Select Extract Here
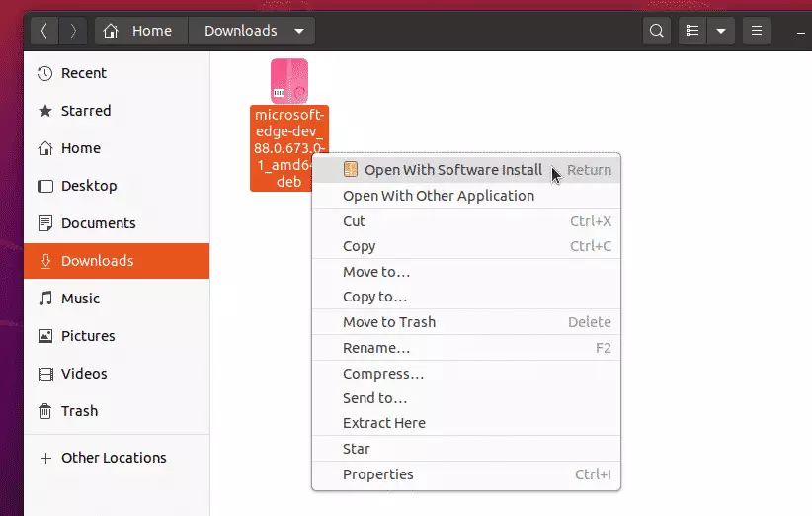Screen dimensions: 812x516 pyautogui.click(x=466, y=423)
